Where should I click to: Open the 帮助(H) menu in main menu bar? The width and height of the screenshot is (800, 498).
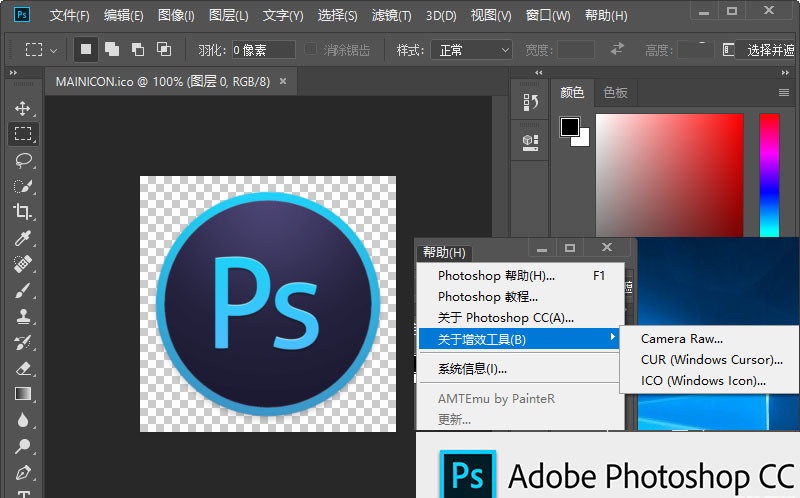pyautogui.click(x=606, y=16)
